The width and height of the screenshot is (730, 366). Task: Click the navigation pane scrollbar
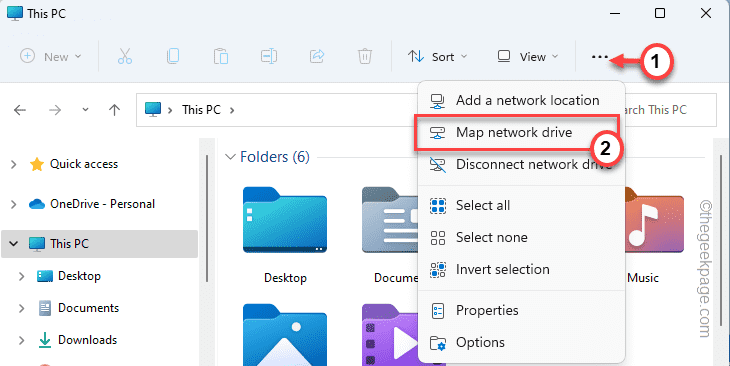click(x=207, y=219)
